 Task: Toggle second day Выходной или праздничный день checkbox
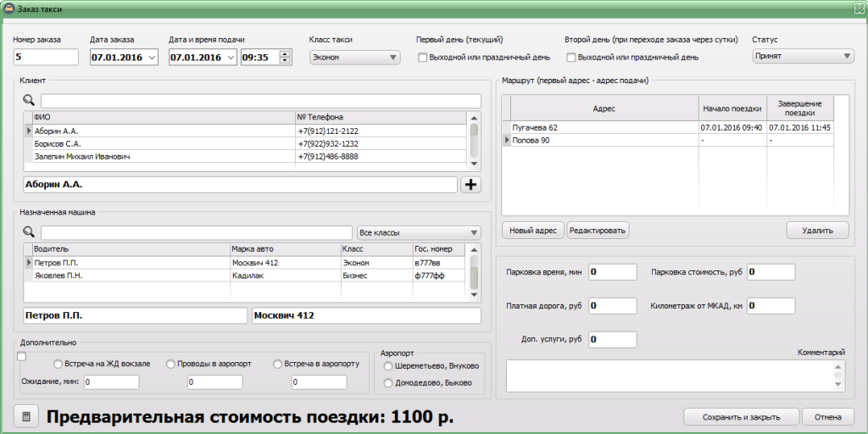[571, 58]
